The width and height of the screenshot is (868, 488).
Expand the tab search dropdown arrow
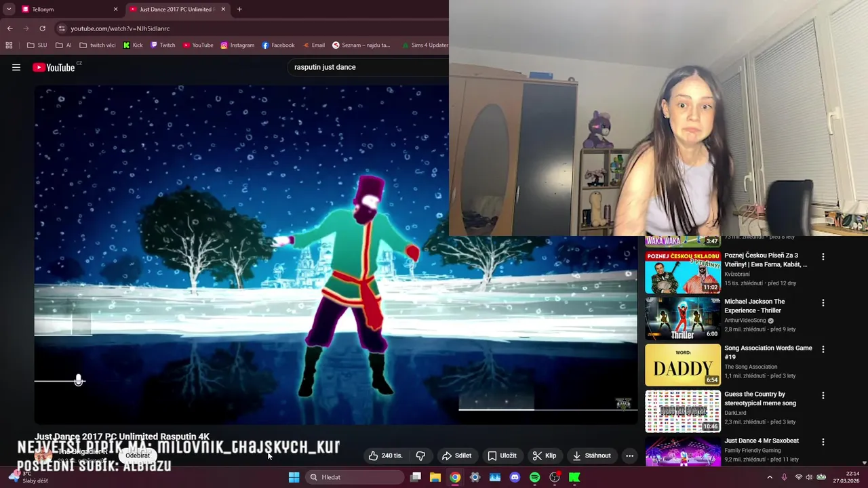(9, 9)
